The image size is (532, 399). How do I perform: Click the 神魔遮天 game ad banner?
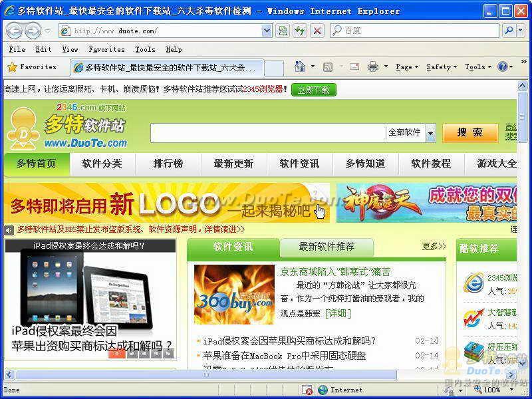[x=426, y=203]
